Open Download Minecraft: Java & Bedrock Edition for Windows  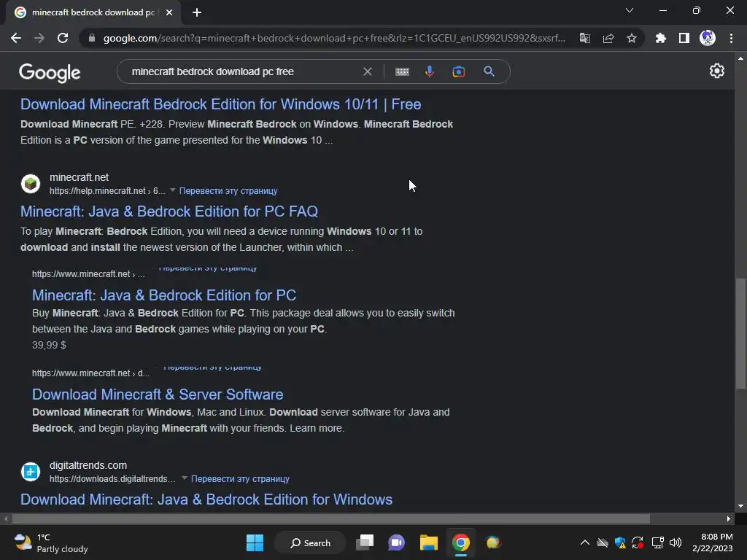coord(206,499)
